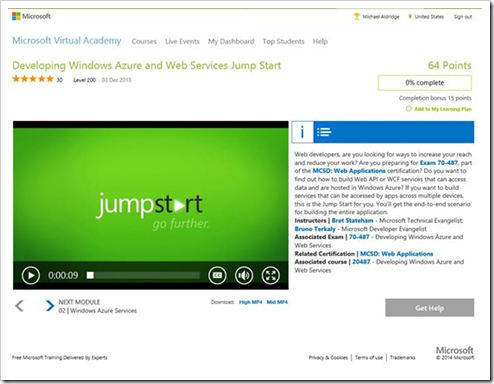Click the Level 200 label
Viewport: 494px width, 384px height.
pyautogui.click(x=84, y=80)
